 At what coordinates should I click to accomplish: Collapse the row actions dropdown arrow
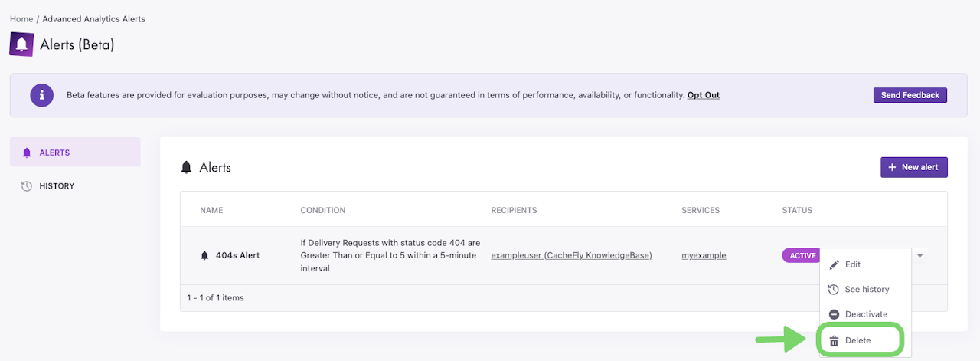coord(920,255)
